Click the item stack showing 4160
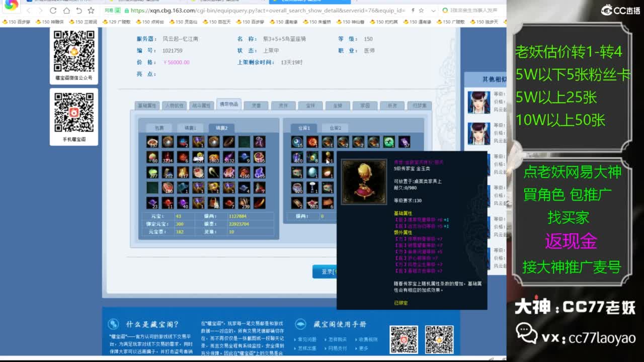Screen dimensions: 644x362 tap(244, 172)
